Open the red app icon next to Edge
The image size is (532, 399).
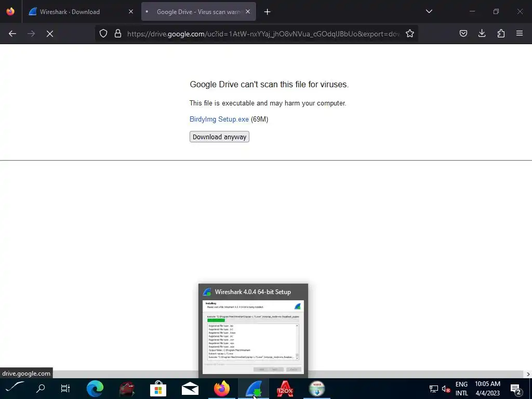tap(127, 389)
